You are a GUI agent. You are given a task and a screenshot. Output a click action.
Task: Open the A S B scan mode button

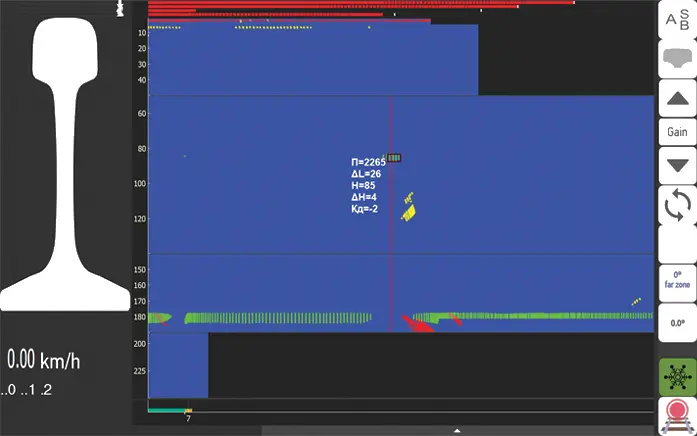coord(677,20)
